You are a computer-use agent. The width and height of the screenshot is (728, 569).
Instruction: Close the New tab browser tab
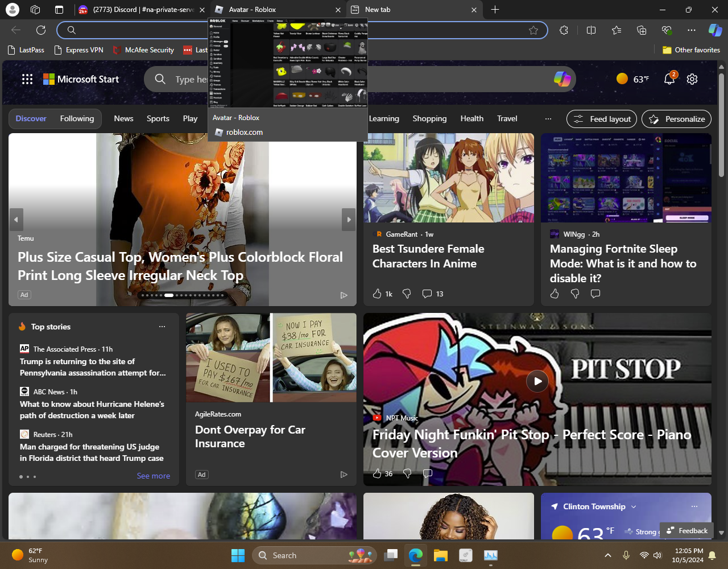474,10
